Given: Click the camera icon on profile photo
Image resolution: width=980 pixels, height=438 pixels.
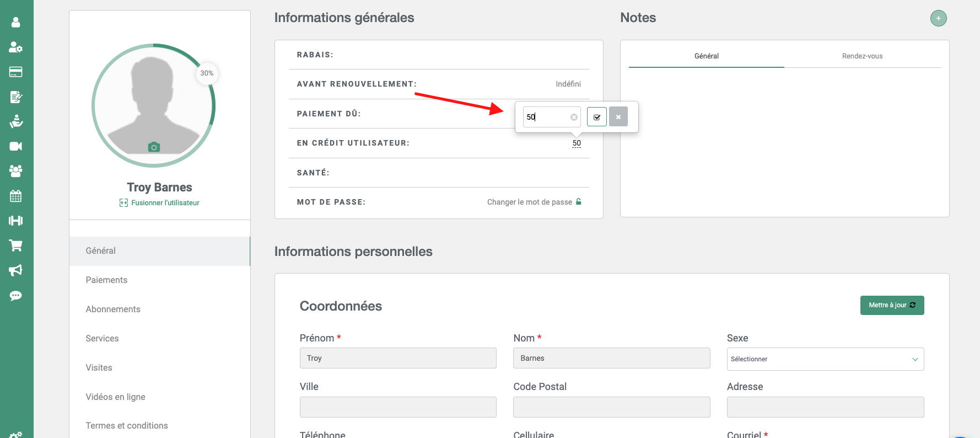Looking at the screenshot, I should 154,147.
